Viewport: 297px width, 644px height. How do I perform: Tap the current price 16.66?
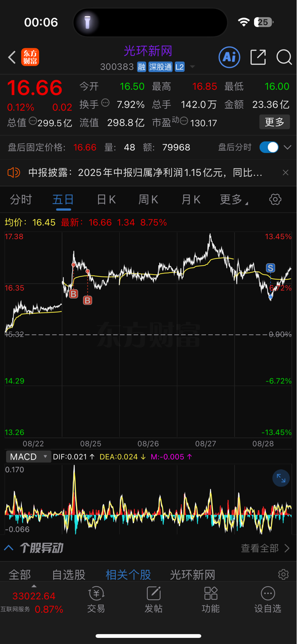coord(35,88)
